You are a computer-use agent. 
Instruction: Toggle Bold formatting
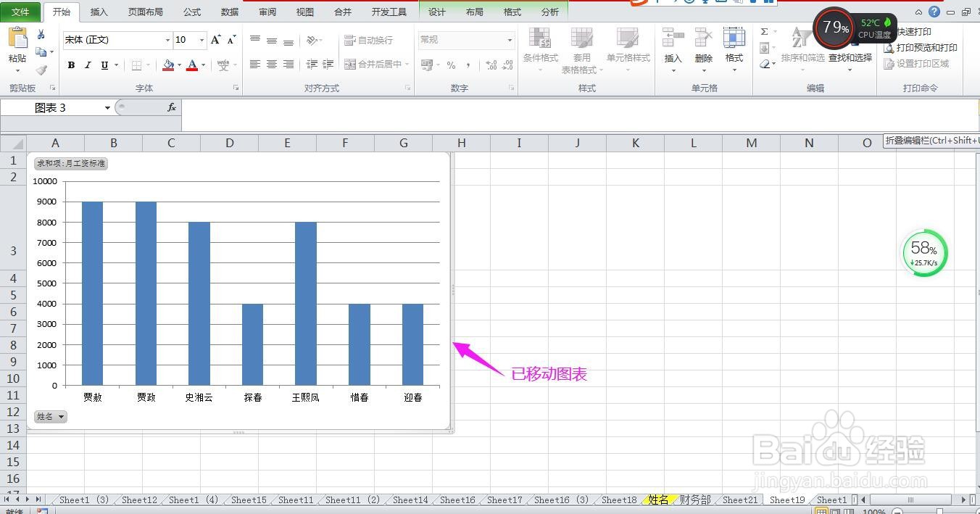coord(71,65)
